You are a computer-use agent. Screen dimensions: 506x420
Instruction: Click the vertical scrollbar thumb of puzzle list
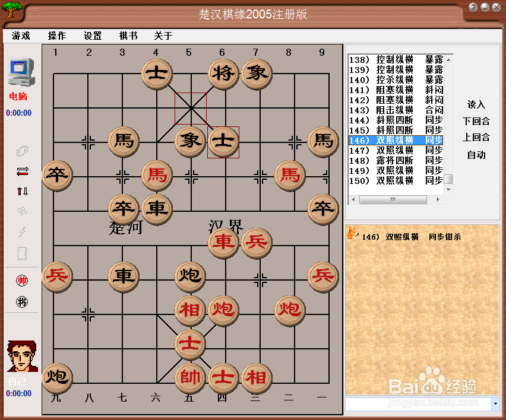pyautogui.click(x=448, y=179)
